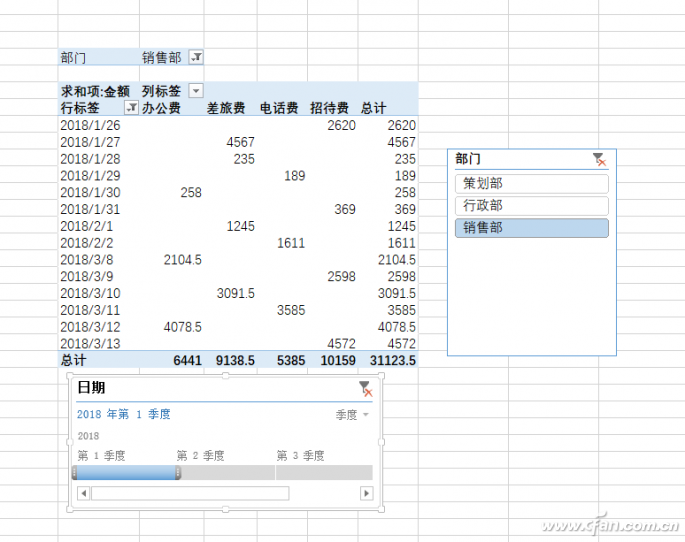
Task: Open the 部门 page filter dropdown
Action: coord(196,57)
